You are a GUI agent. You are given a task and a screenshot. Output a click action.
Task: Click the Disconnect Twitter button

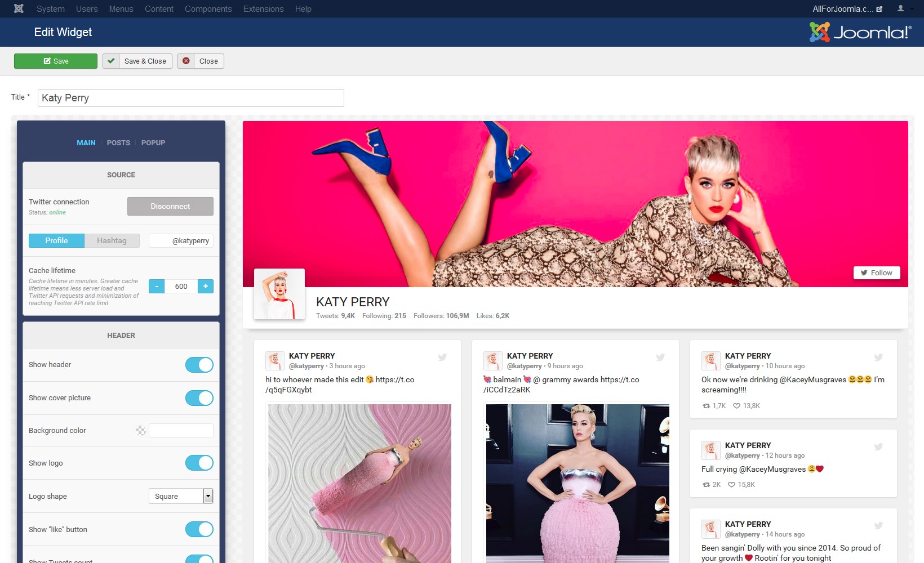[170, 206]
